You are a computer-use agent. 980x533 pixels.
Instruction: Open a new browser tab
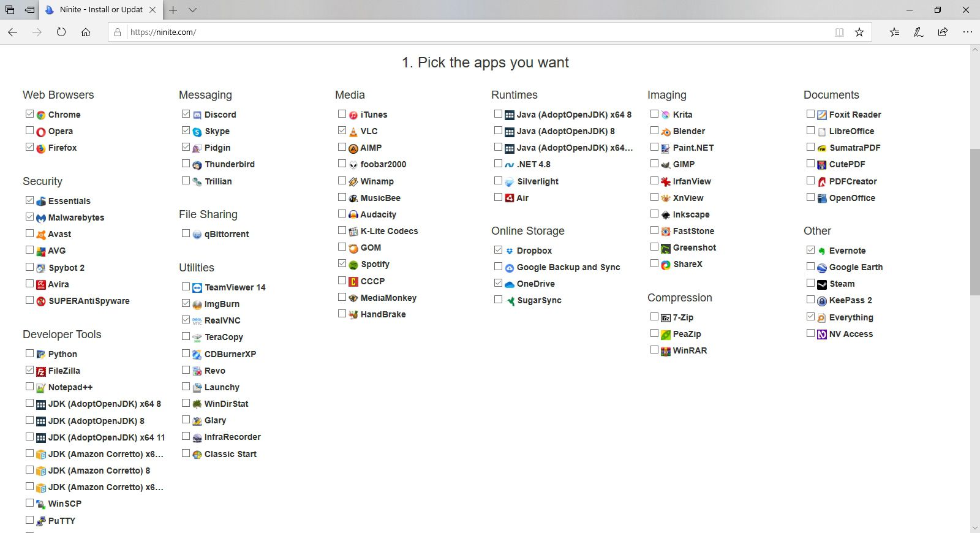173,10
